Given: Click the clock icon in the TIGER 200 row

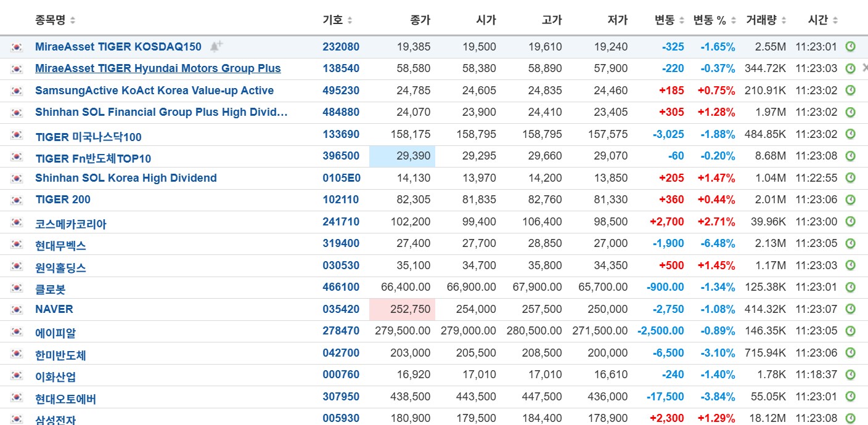Looking at the screenshot, I should click(850, 200).
